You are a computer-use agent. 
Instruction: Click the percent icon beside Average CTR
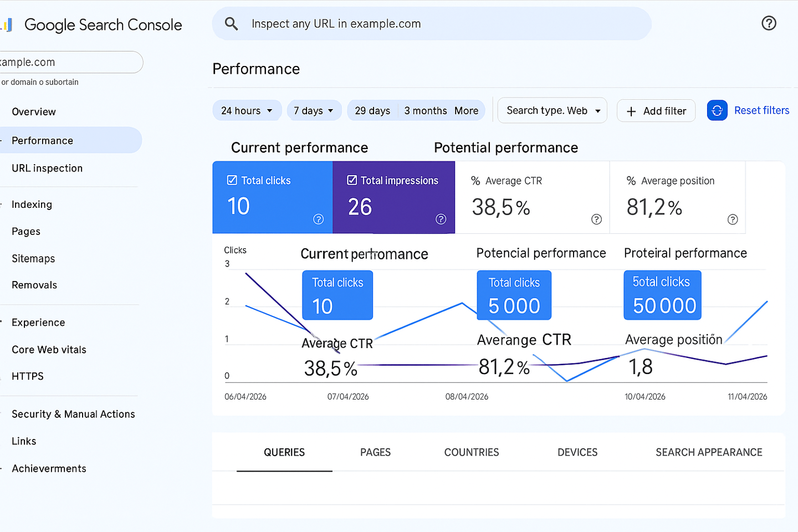click(475, 181)
